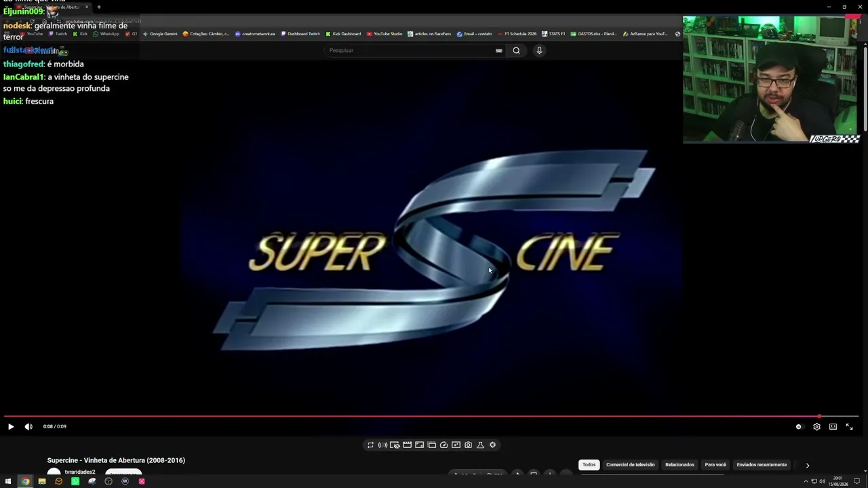Click the video title Supercine - Vinheta de Abertura

click(116, 460)
